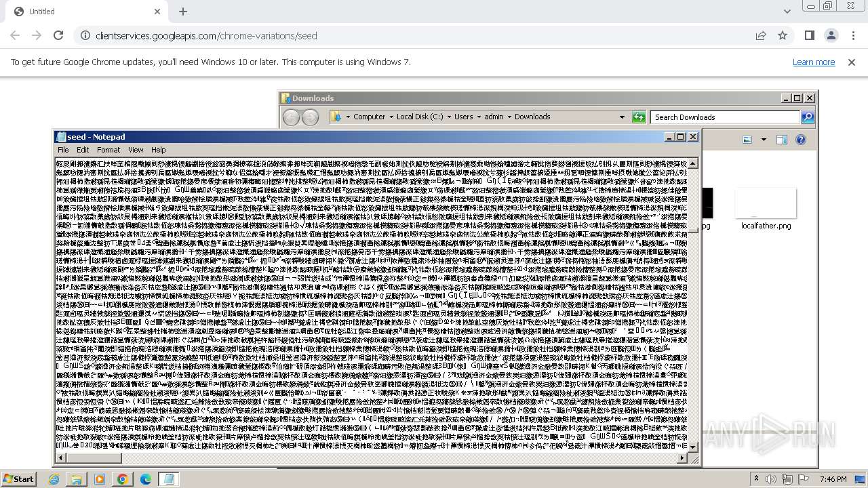Viewport: 868px width, 488px height.
Task: Reload the Chrome page
Action: (x=58, y=35)
